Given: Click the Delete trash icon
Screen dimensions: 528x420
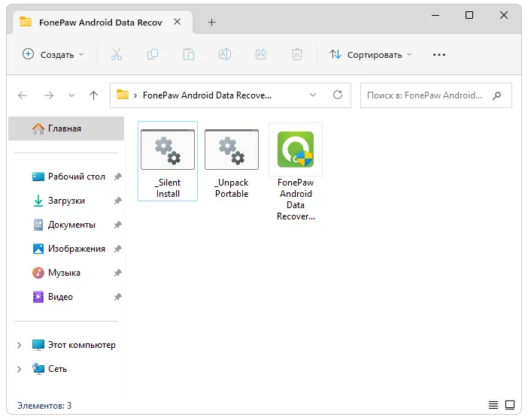Looking at the screenshot, I should pyautogui.click(x=296, y=54).
